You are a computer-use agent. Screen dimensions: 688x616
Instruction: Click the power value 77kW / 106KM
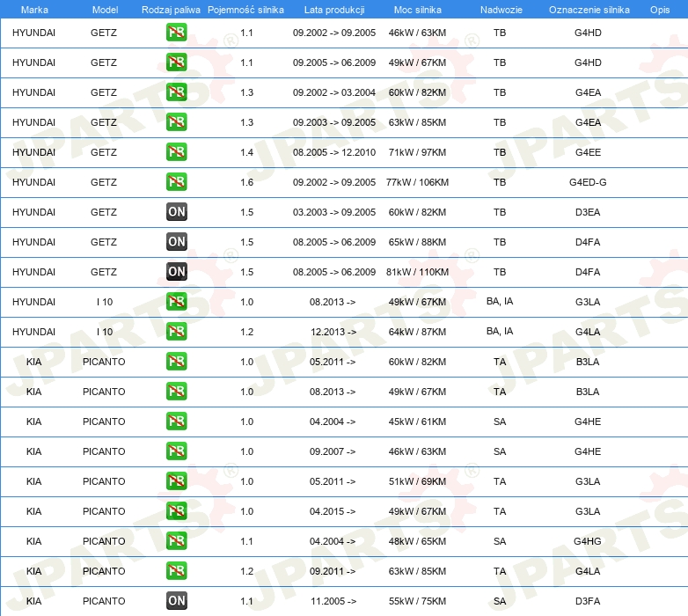pyautogui.click(x=417, y=182)
